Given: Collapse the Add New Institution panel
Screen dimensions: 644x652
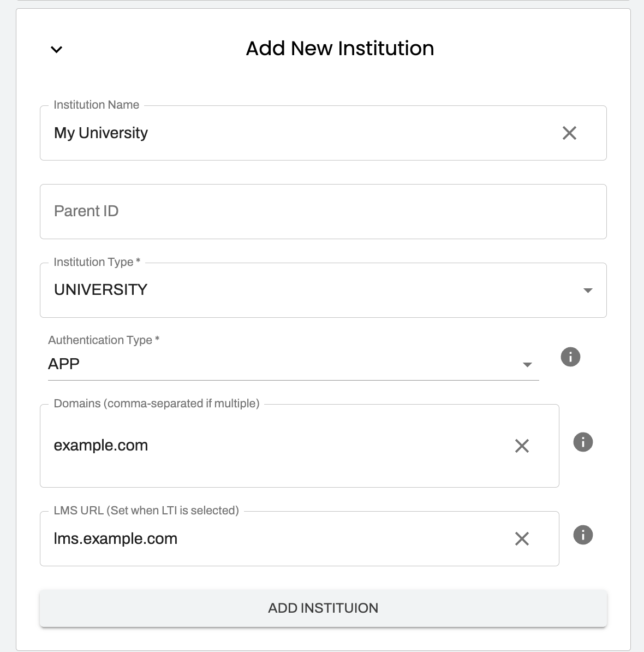Looking at the screenshot, I should point(57,50).
